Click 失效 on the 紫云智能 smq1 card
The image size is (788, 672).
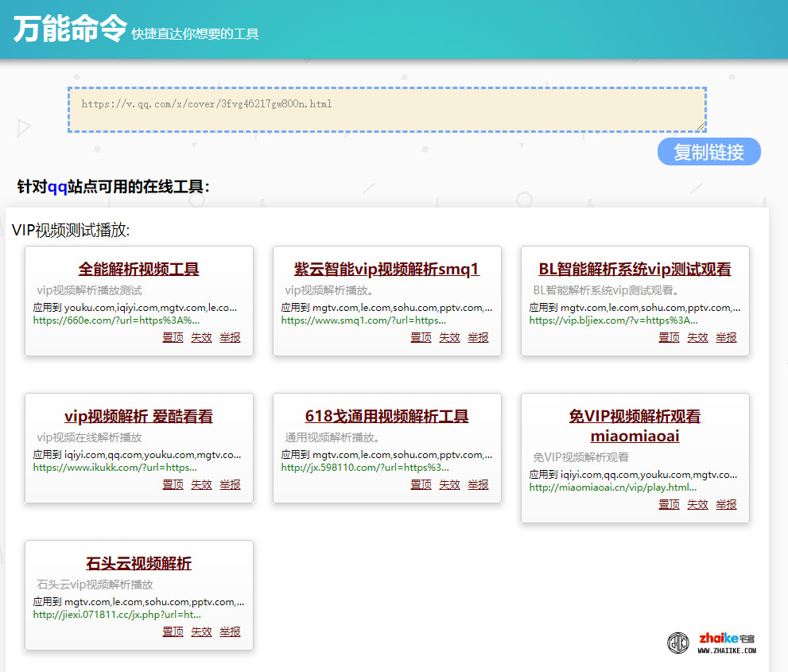(450, 337)
